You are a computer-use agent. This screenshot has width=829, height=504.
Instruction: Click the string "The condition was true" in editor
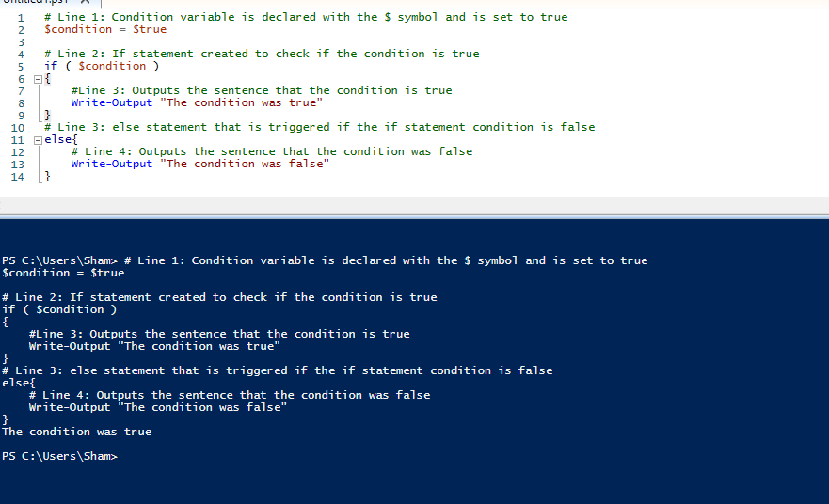[241, 103]
